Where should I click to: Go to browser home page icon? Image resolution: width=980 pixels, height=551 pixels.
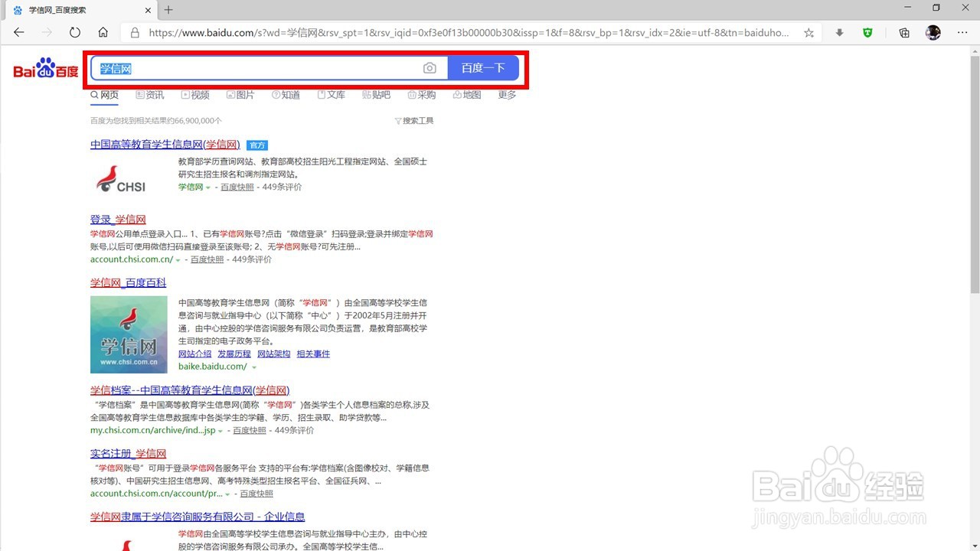click(x=103, y=33)
